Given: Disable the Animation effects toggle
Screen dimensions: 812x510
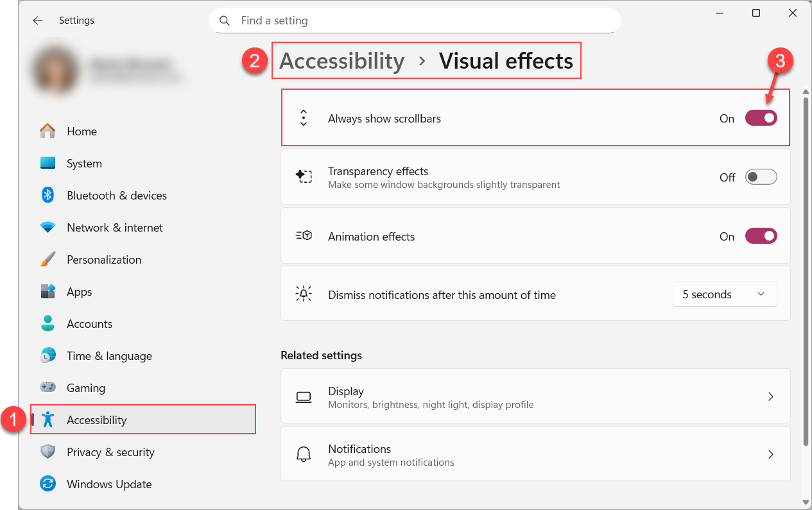Looking at the screenshot, I should coord(761,237).
